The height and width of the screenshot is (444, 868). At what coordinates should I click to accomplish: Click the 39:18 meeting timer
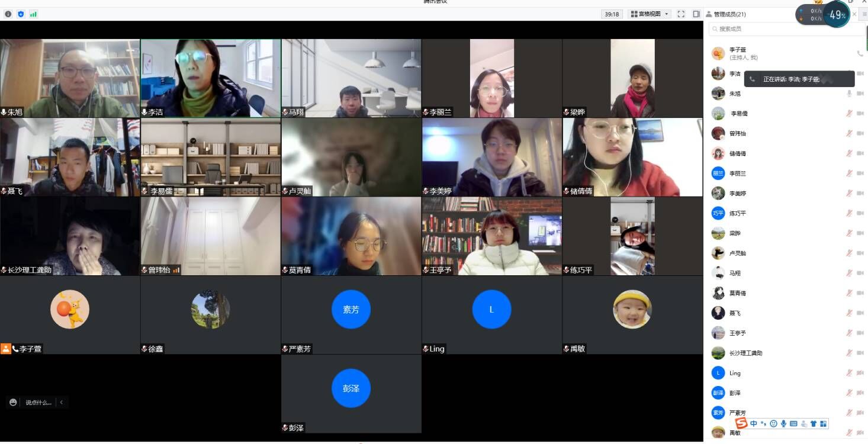pyautogui.click(x=611, y=14)
